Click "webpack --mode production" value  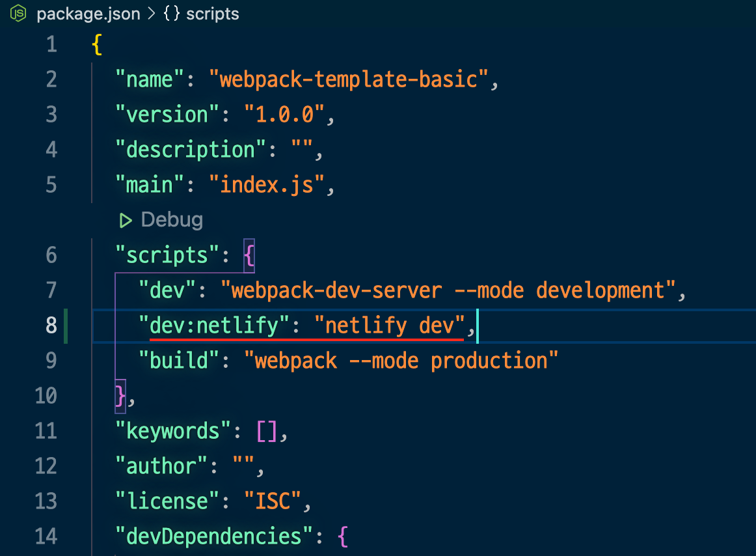pyautogui.click(x=401, y=361)
